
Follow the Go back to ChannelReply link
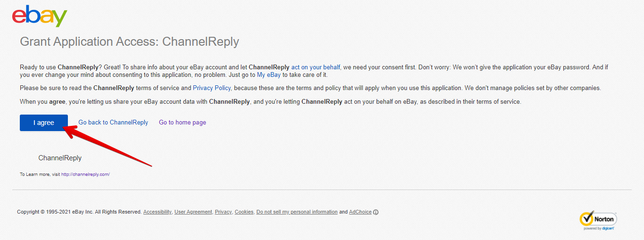(x=113, y=123)
